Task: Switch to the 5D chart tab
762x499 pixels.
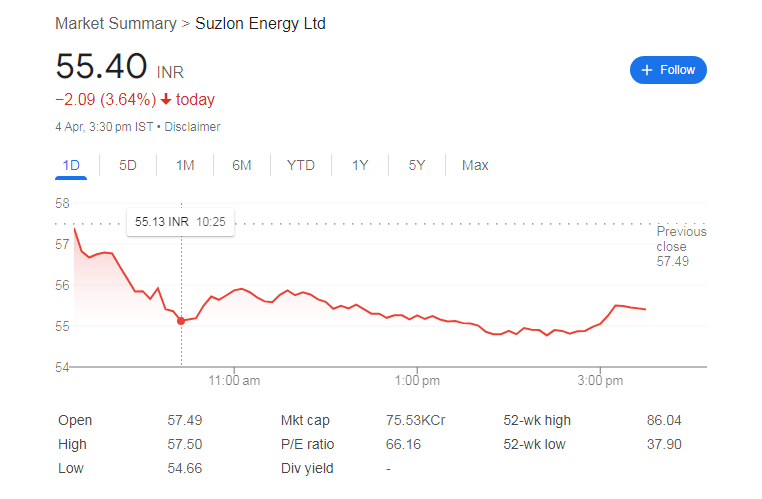Action: tap(128, 165)
